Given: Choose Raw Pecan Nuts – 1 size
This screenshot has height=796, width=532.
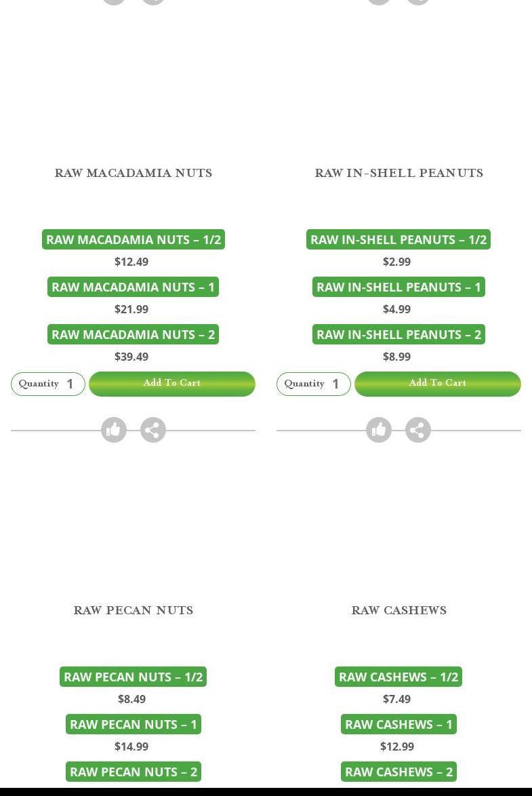Looking at the screenshot, I should coord(134,724).
